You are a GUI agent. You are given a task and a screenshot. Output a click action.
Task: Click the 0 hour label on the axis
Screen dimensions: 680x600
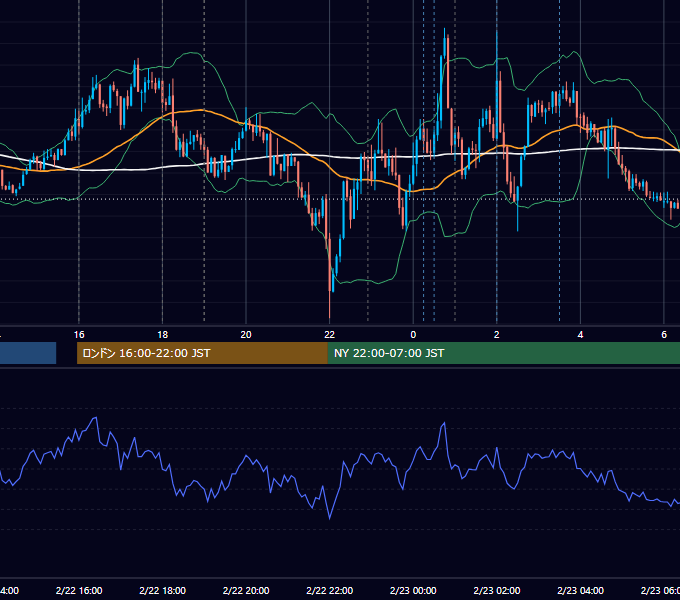413,335
